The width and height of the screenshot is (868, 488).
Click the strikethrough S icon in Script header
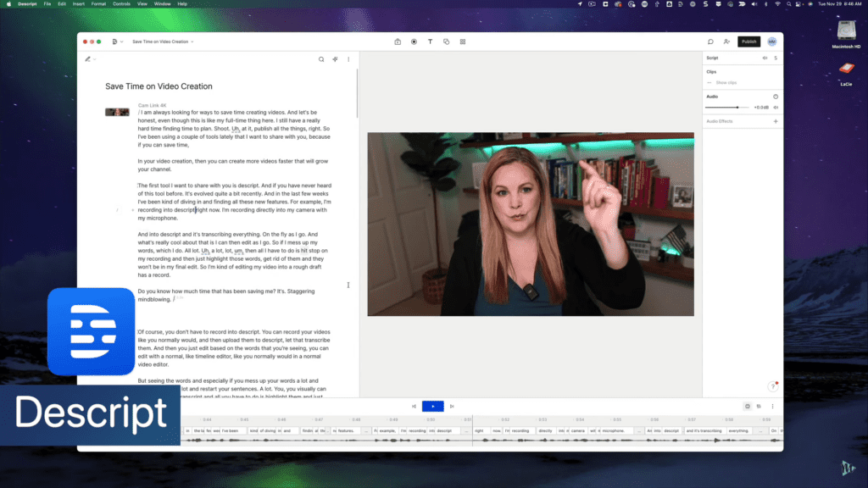(x=776, y=58)
